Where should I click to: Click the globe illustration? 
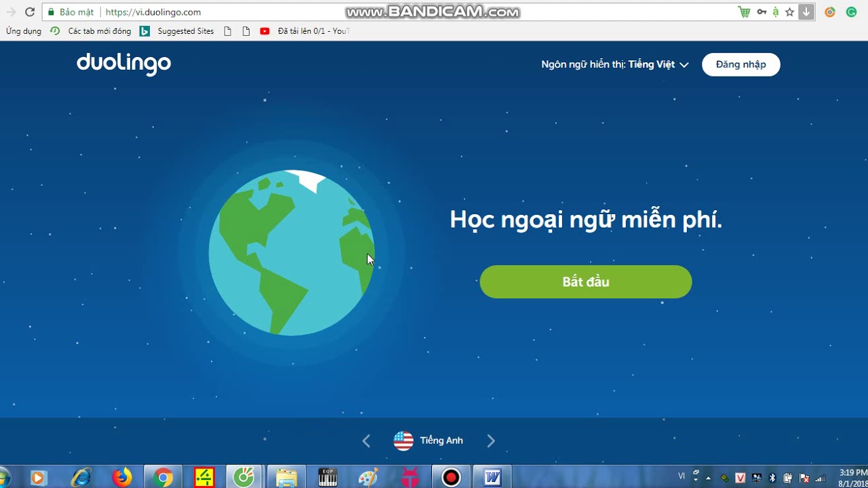coord(292,253)
